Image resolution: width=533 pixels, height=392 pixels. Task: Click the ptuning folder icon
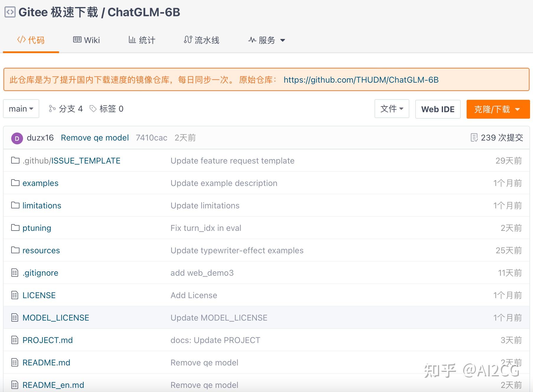(15, 228)
